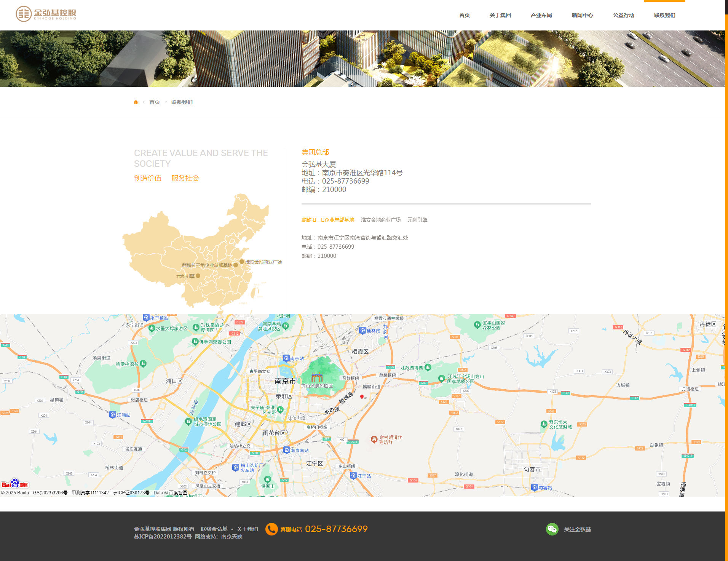Screen dimensions: 728x561
Task: Switch to the 服务社会 tab
Action: coord(185,178)
